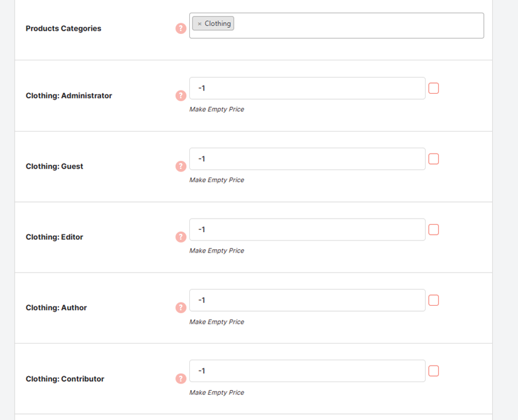The width and height of the screenshot is (518, 420).
Task: Click the Clothing tag in categories
Action: 217,23
